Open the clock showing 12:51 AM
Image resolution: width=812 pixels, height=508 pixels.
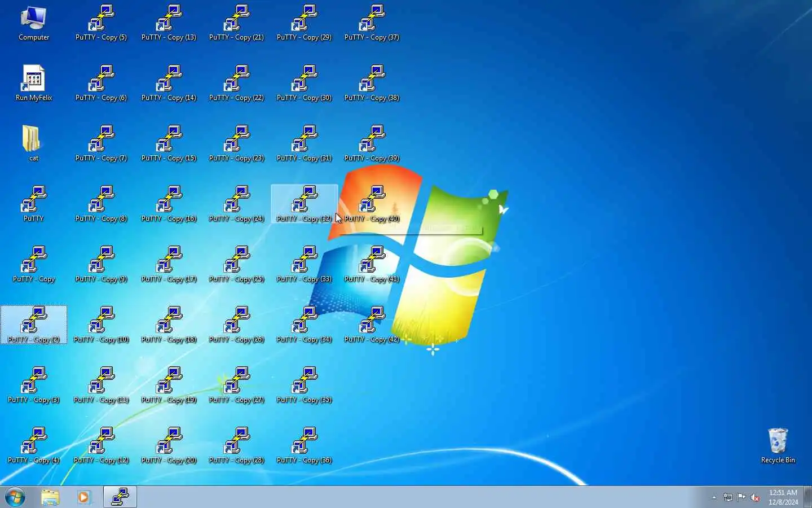coord(783,497)
